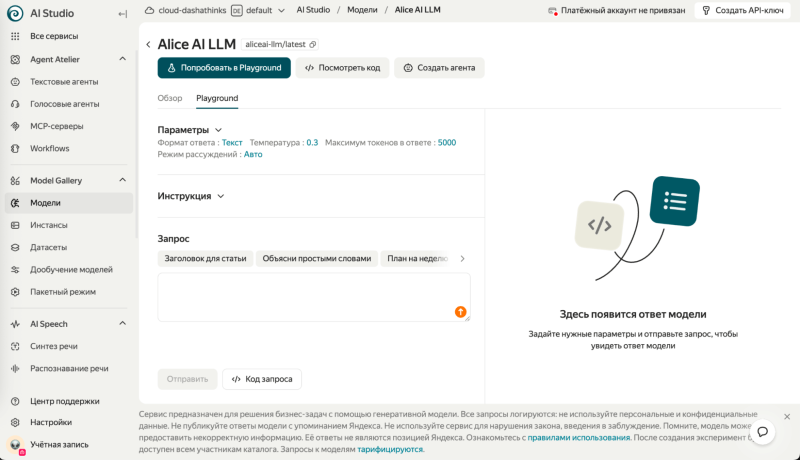800x460 pixels.
Task: Click the Создать агента button
Action: pos(439,68)
